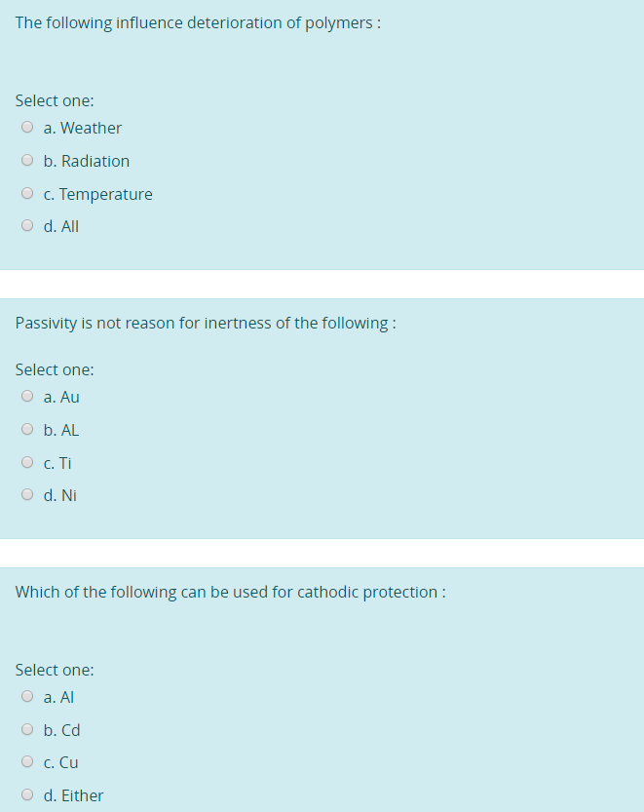Click the polymers deterioration question text
The image size is (644, 812).
[x=198, y=23]
